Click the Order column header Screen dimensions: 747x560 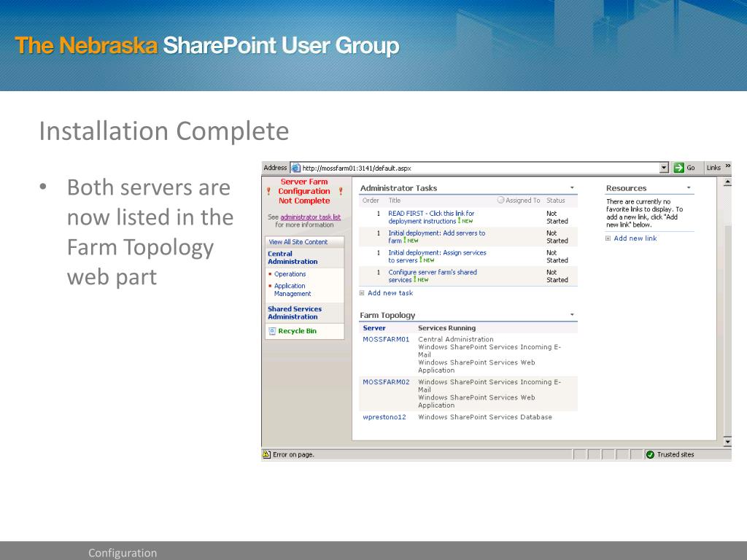[370, 201]
